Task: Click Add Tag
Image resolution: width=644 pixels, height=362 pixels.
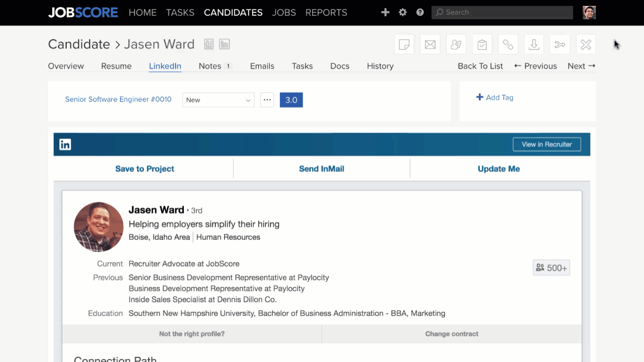Action: pyautogui.click(x=495, y=97)
